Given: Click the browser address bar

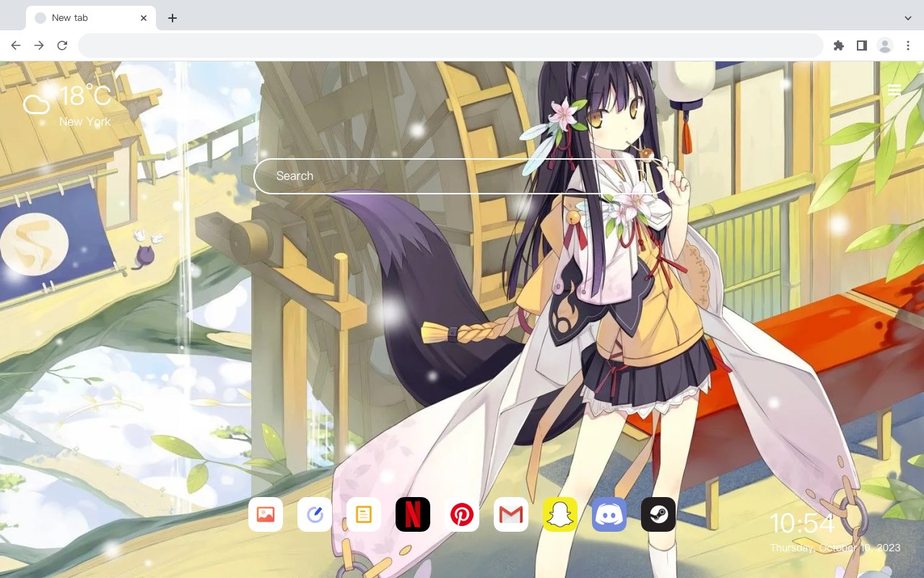Looking at the screenshot, I should pos(450,46).
